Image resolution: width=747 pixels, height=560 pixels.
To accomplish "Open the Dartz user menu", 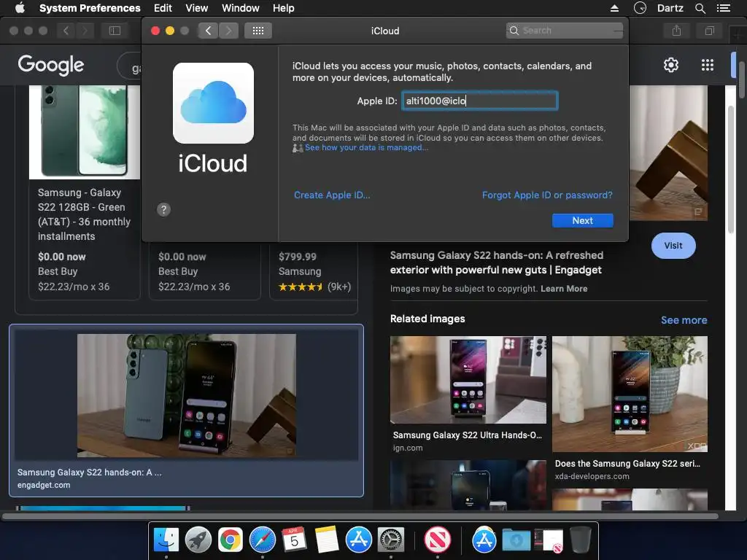I will 670,8.
